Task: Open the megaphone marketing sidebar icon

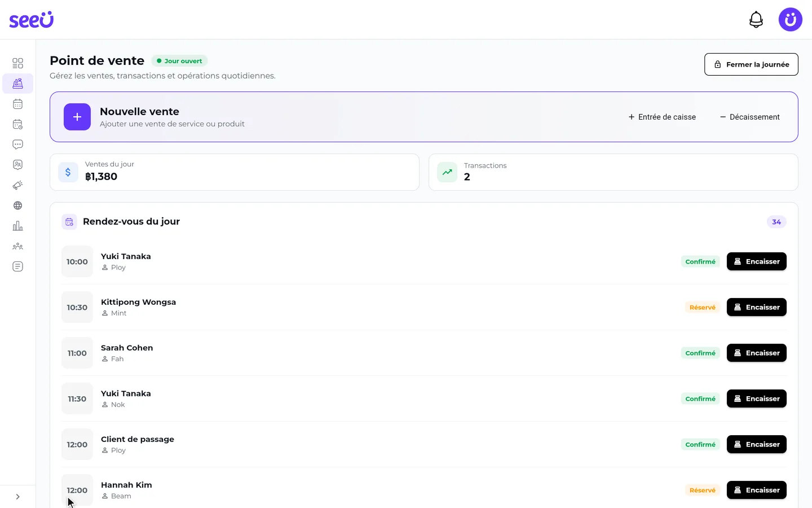Action: (x=17, y=185)
